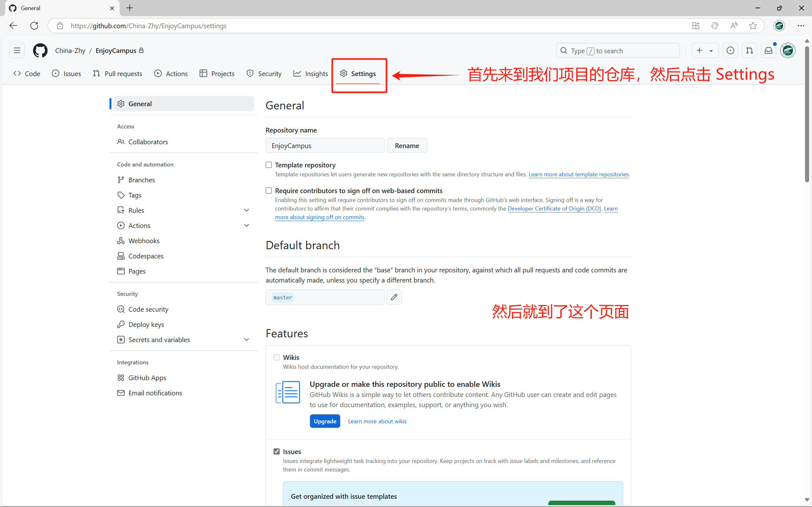The height and width of the screenshot is (507, 812).
Task: Open the user avatar menu on GitHub header
Action: (788, 51)
